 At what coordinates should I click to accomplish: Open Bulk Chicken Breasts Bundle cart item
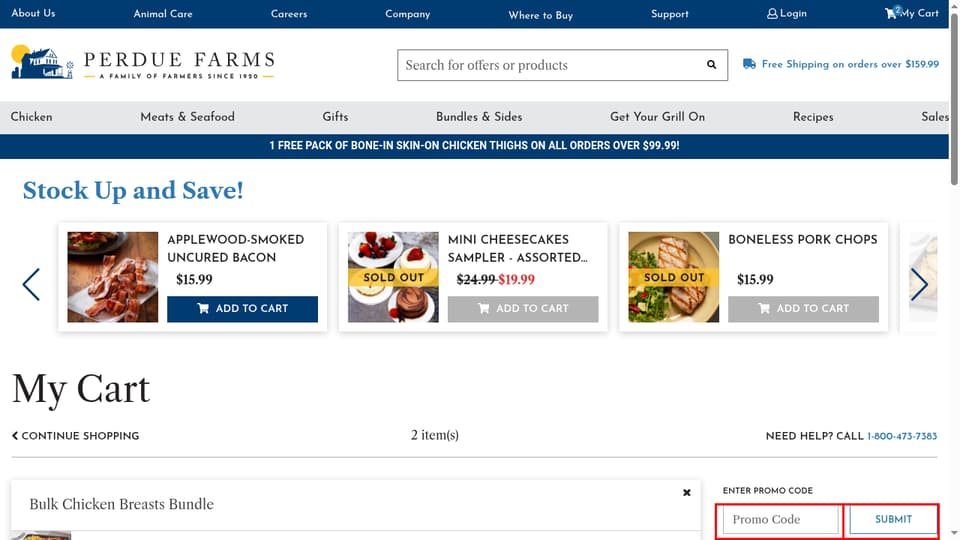(121, 504)
